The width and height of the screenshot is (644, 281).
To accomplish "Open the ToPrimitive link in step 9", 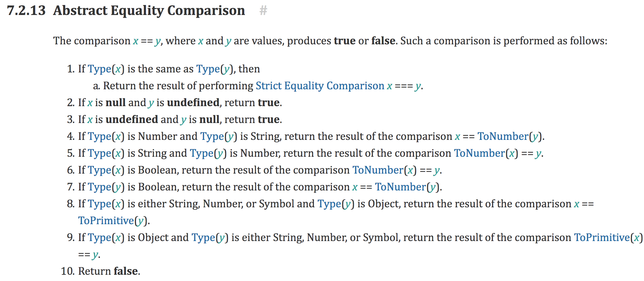I will 602,238.
